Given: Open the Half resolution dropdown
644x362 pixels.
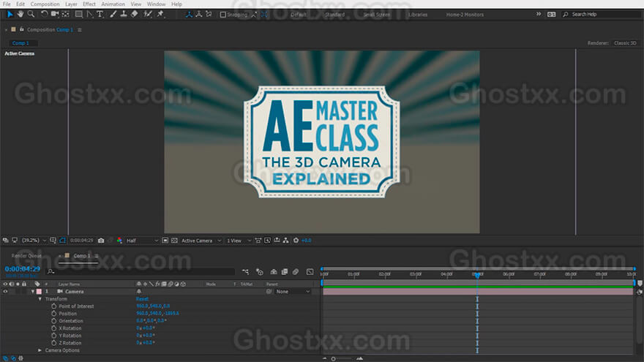Looking at the screenshot, I should pyautogui.click(x=142, y=241).
